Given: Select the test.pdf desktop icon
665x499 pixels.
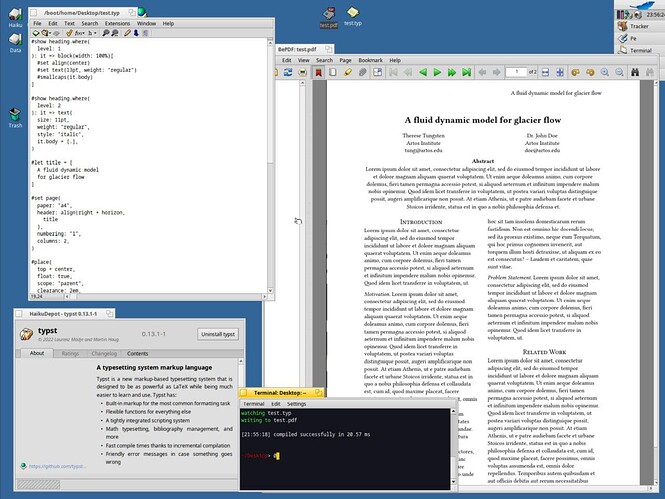Looking at the screenshot, I should tap(329, 18).
